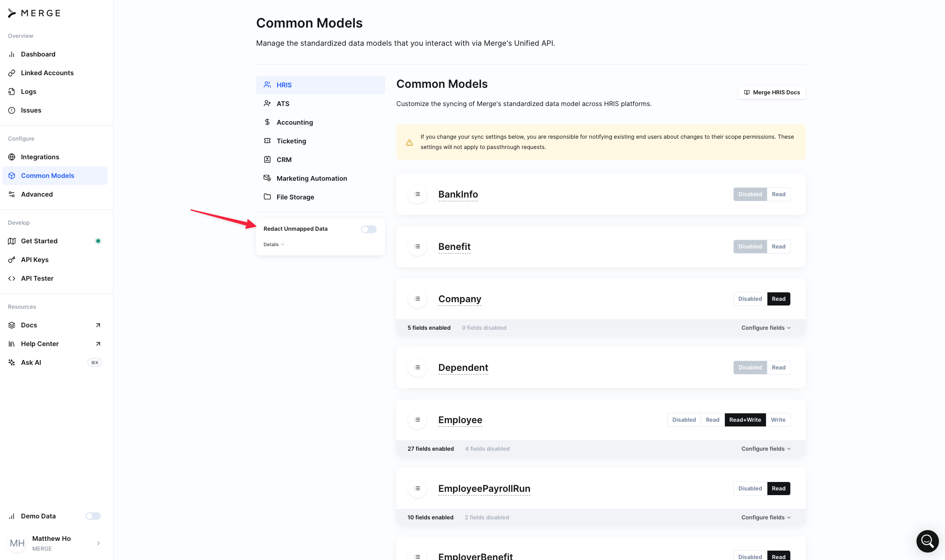Enable the Redact Unmapped Data toggle

[x=368, y=229]
